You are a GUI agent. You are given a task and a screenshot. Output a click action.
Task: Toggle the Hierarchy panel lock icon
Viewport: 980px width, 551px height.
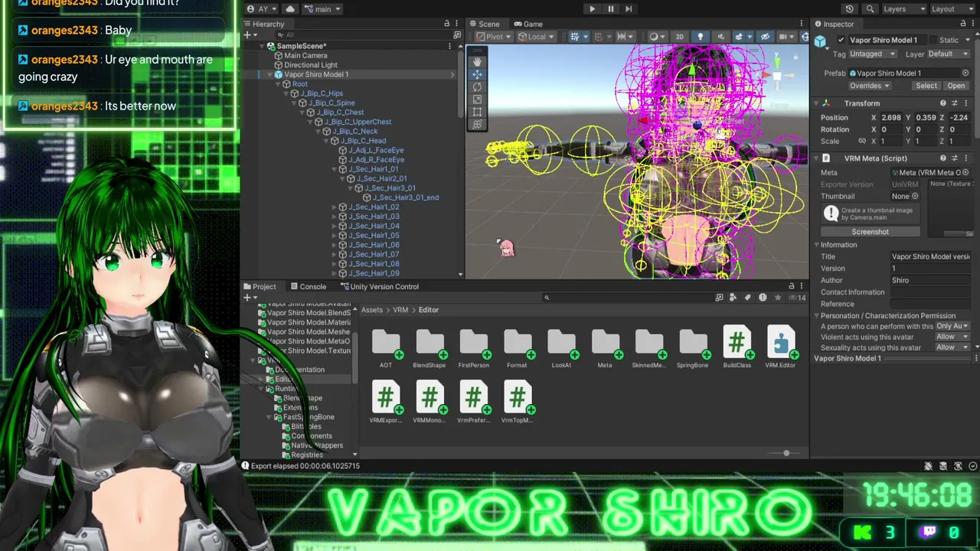[x=447, y=24]
